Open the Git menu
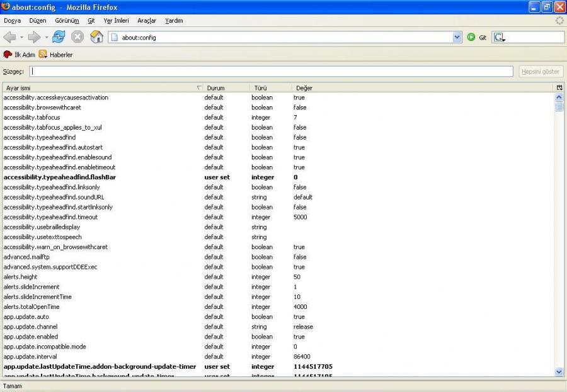The width and height of the screenshot is (567, 392). (91, 21)
